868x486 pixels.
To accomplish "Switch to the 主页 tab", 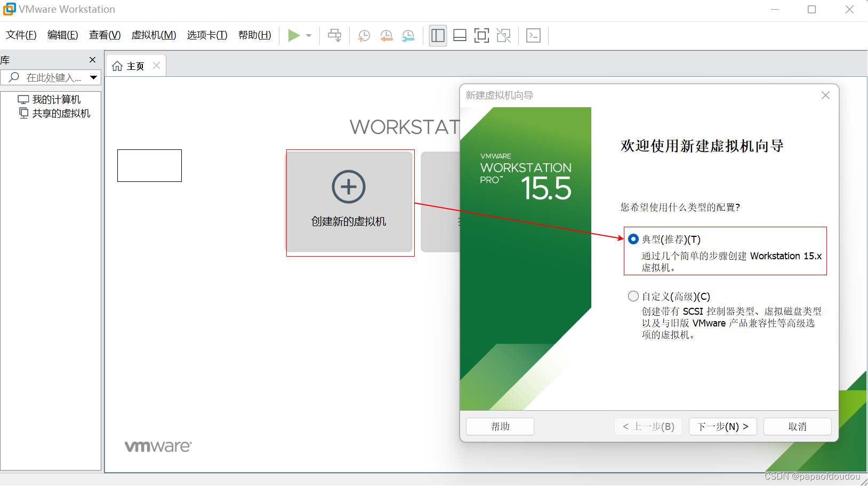I will coord(136,66).
